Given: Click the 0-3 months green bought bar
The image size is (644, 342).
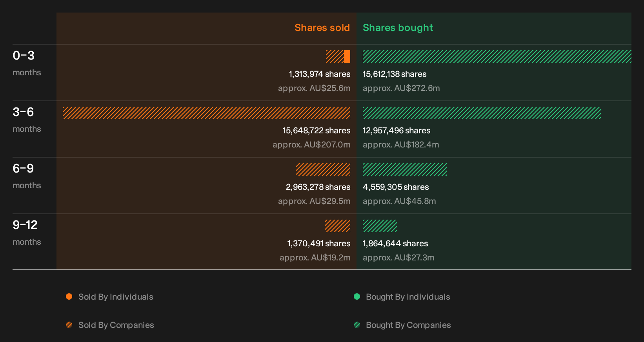Looking at the screenshot, I should point(497,56).
